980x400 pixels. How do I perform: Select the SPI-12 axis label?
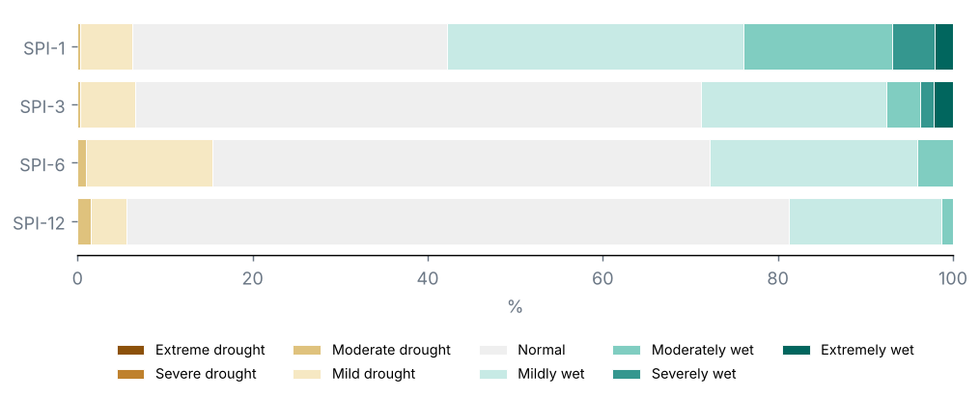tap(40, 222)
